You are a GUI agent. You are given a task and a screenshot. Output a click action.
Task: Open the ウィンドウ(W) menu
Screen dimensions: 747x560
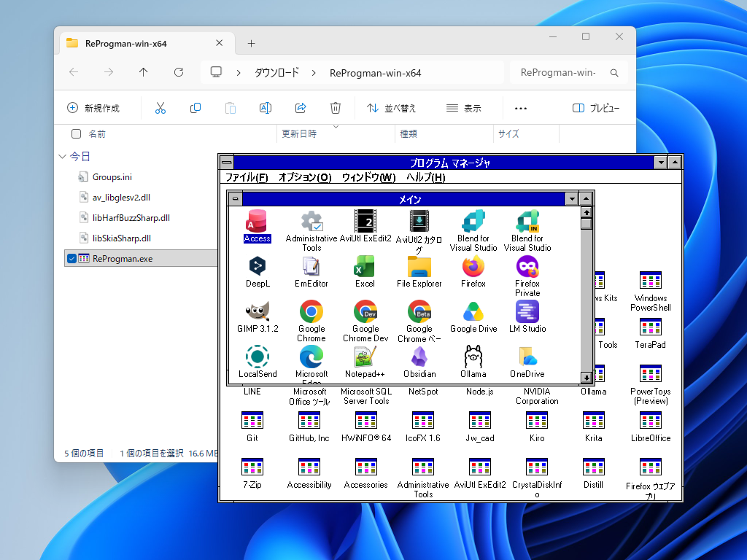tap(368, 177)
